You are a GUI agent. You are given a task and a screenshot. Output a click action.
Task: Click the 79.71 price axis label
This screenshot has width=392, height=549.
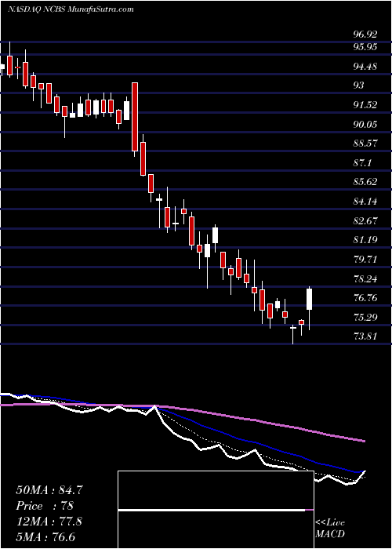point(365,260)
